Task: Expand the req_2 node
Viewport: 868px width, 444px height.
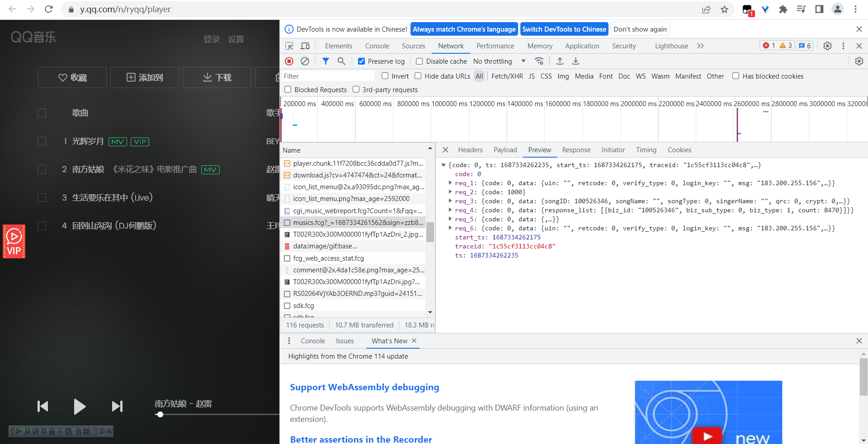Action: 450,192
